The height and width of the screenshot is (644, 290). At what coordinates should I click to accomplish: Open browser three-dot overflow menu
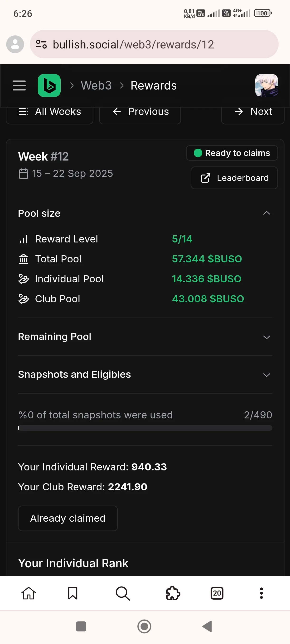click(261, 593)
